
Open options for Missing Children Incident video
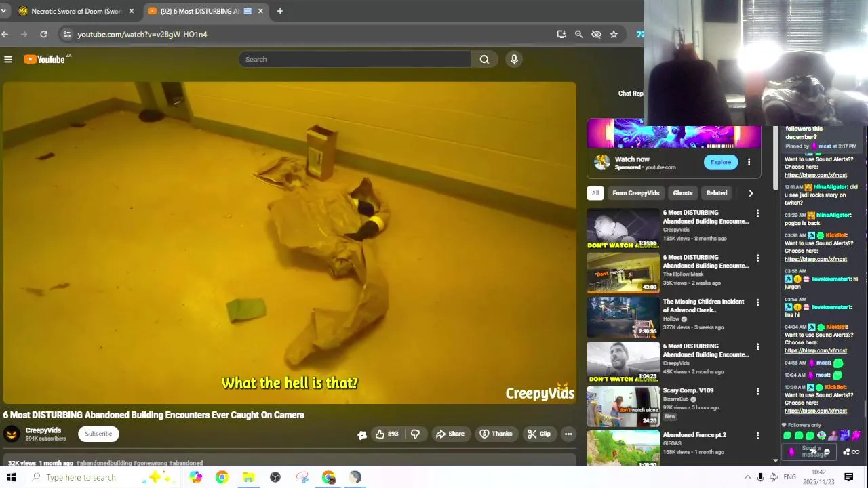pos(757,302)
